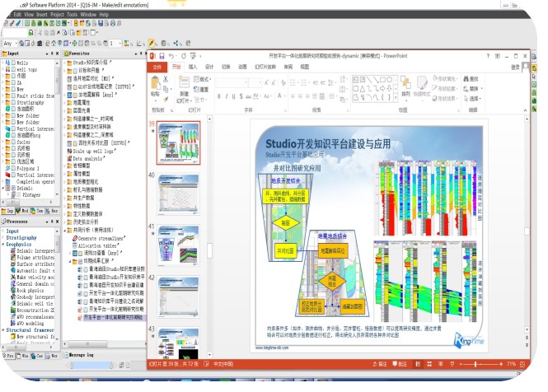This screenshot has height=392, width=548.
Task: Switch to the Insert ribbon tab
Action: [x=193, y=67]
